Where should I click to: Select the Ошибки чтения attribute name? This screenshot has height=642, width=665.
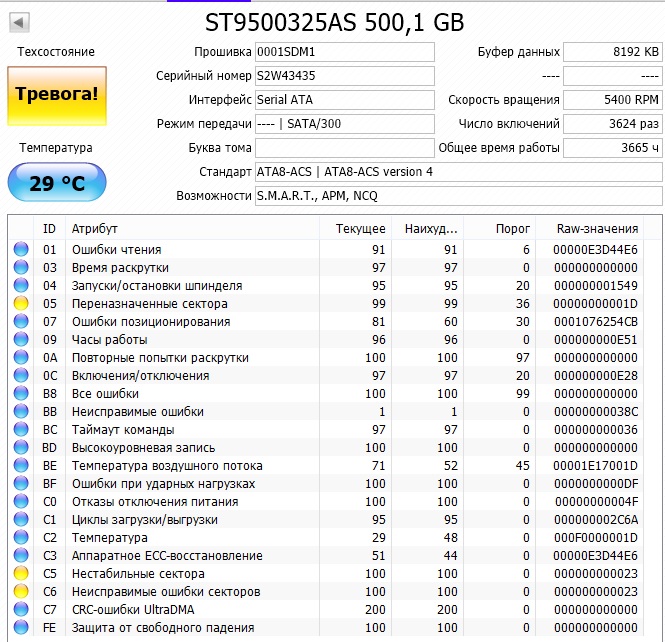click(117, 249)
